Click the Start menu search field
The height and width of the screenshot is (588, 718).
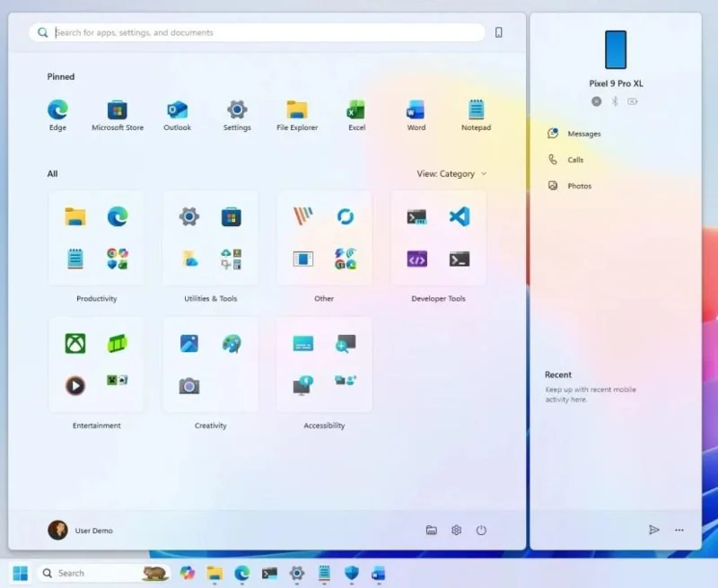coord(257,32)
